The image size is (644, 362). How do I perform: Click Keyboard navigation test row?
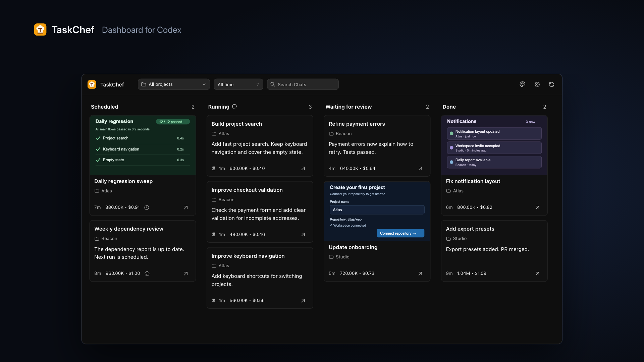[x=143, y=149]
